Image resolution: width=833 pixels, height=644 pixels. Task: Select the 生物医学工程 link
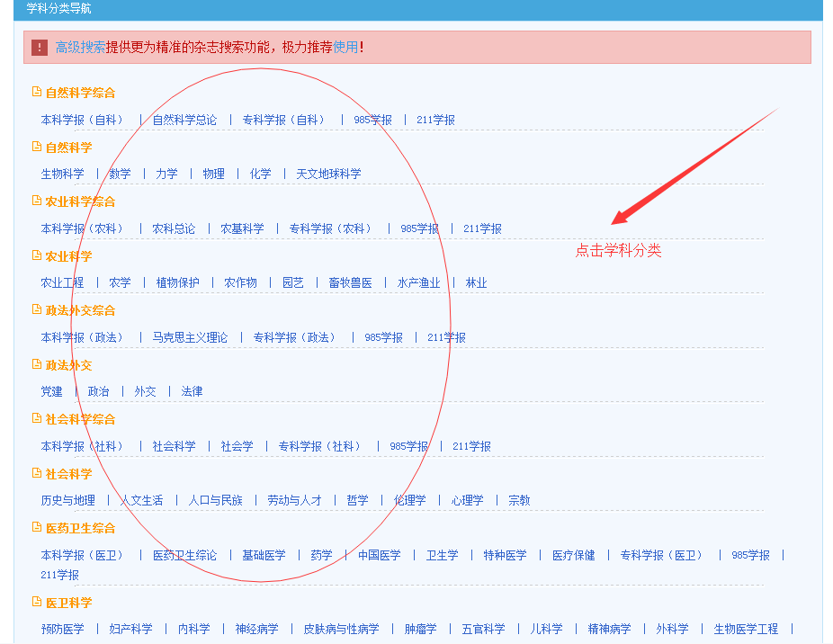[x=746, y=629]
